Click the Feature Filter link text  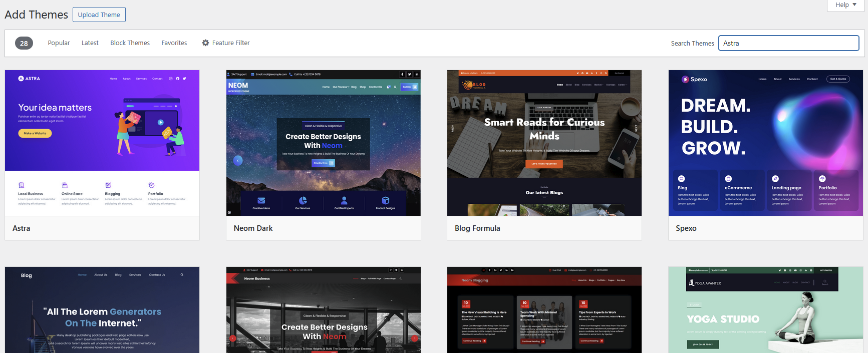pyautogui.click(x=231, y=43)
